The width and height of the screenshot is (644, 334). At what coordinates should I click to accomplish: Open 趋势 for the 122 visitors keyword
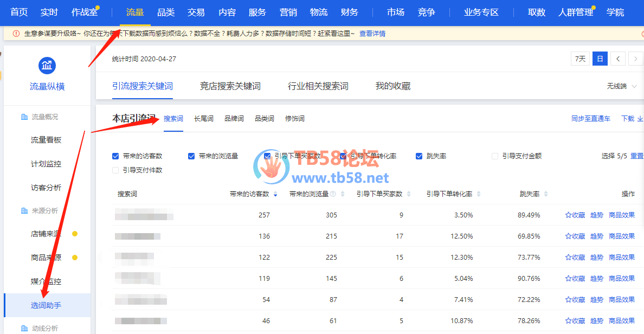tap(597, 257)
